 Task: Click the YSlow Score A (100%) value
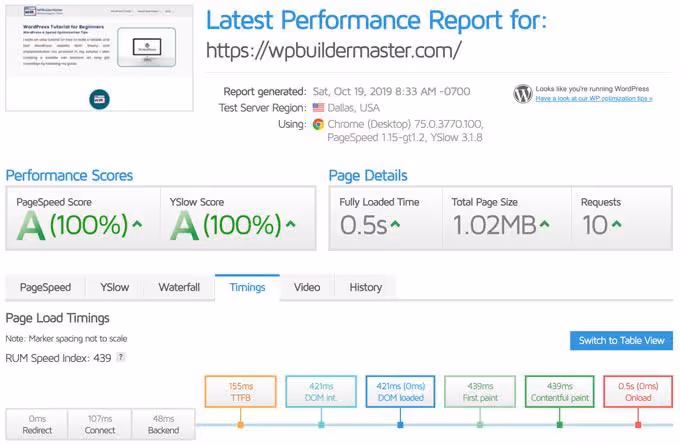pyautogui.click(x=226, y=225)
